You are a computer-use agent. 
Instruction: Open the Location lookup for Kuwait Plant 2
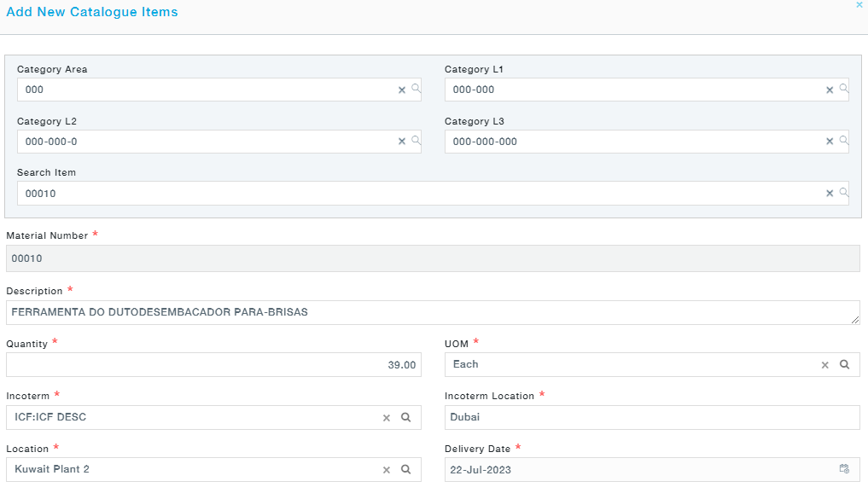(x=406, y=469)
